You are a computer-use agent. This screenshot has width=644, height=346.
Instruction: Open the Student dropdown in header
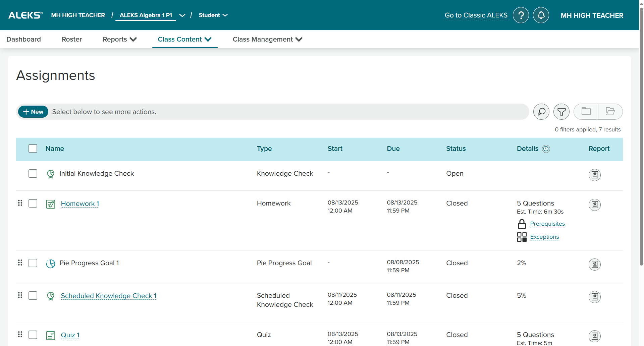pyautogui.click(x=213, y=15)
